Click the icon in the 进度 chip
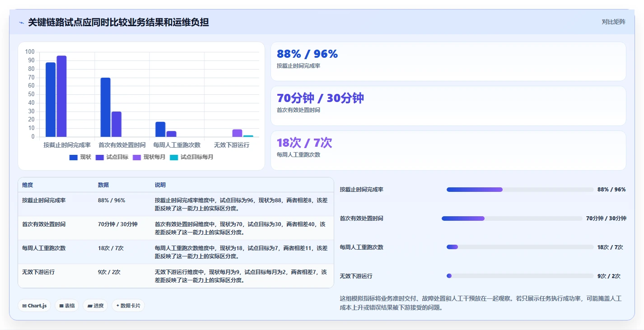 pos(90,306)
